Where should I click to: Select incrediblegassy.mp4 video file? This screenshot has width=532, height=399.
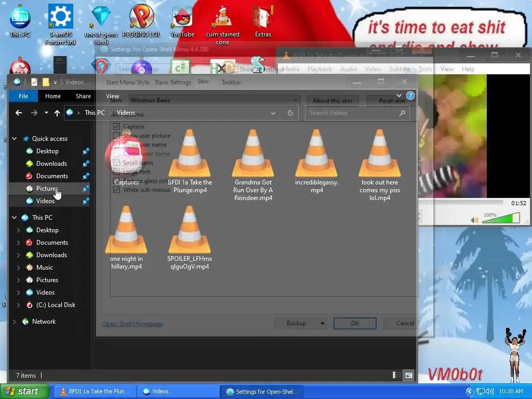pos(316,162)
